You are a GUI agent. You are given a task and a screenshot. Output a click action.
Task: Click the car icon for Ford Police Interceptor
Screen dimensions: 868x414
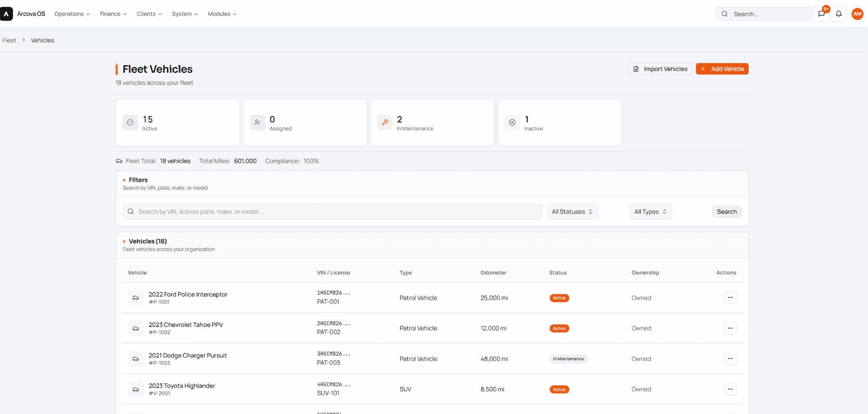(x=136, y=298)
